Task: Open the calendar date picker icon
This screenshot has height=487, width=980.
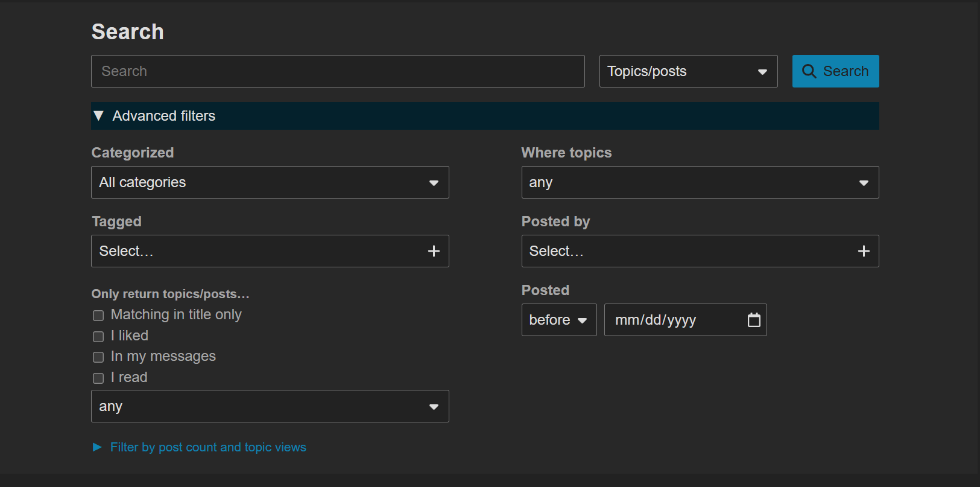Action: point(754,320)
